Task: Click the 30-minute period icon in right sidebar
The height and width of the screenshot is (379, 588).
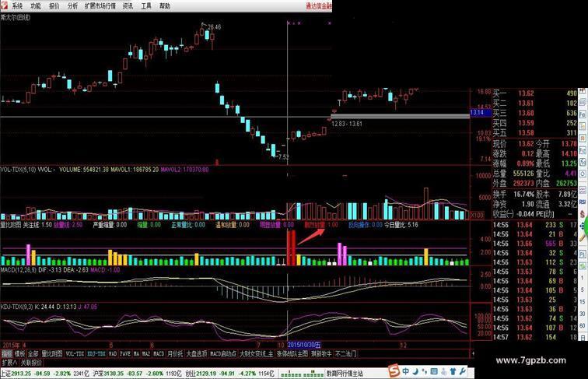Action: point(583,314)
